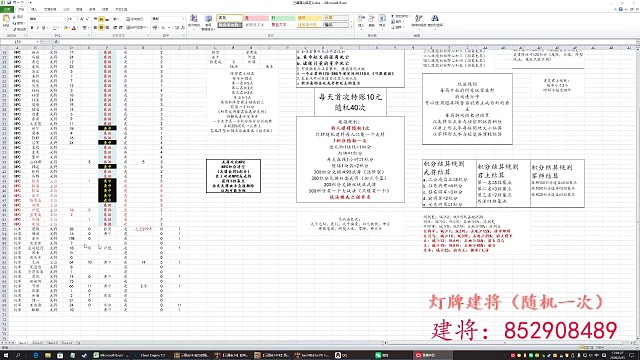Open Microsoft Edge from the taskbar

[x=36, y=356]
